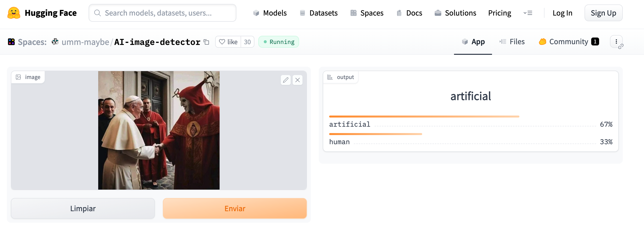Remove the uploaded image with X icon
This screenshot has width=644, height=239.
[297, 80]
